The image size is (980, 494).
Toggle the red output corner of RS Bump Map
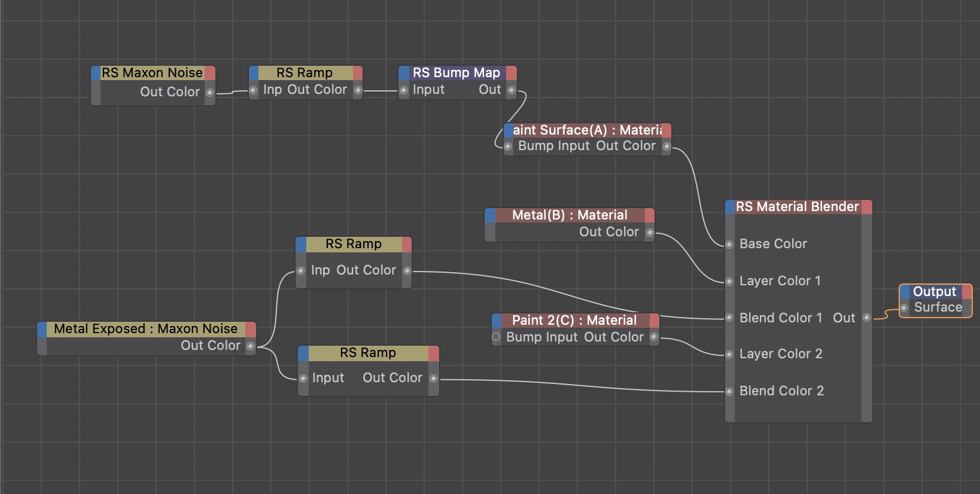tap(512, 73)
